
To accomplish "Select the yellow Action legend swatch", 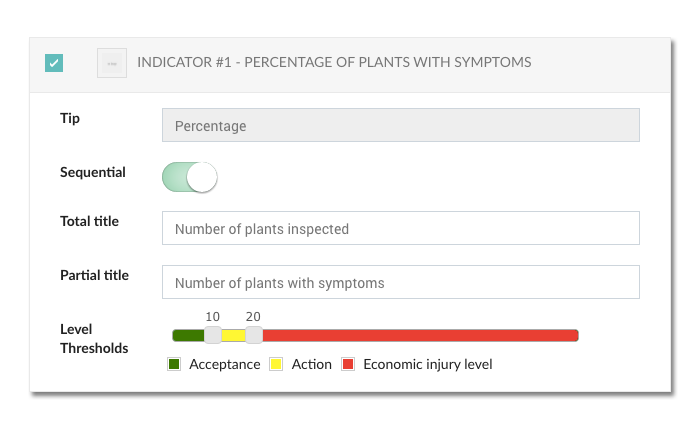I will (276, 364).
